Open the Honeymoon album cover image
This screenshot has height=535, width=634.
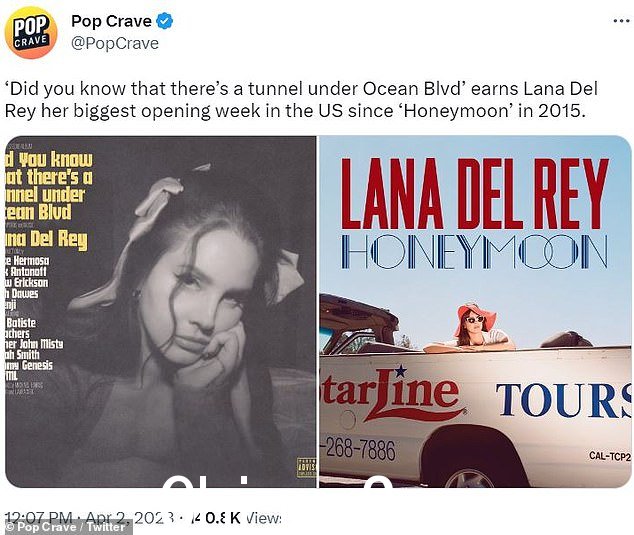[x=475, y=311]
